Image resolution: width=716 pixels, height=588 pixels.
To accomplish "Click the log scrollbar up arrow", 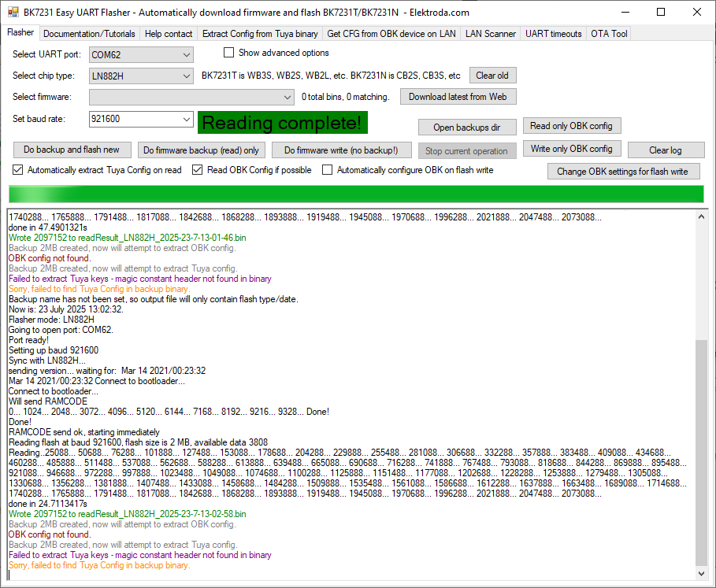I will (x=701, y=217).
